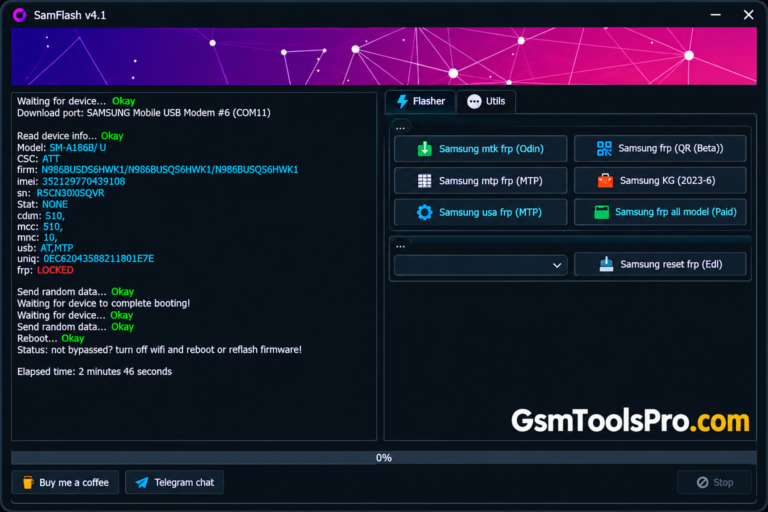
Task: Open the combo box beside Samsung reset frp
Action: tap(480, 265)
